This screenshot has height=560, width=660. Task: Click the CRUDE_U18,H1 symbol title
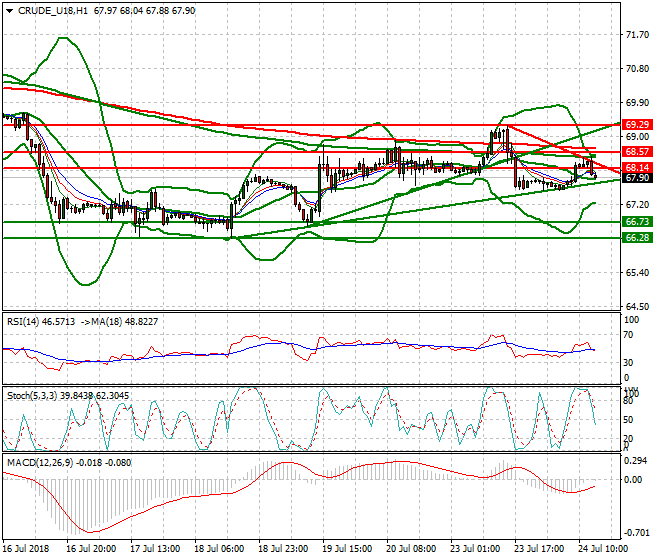click(53, 11)
